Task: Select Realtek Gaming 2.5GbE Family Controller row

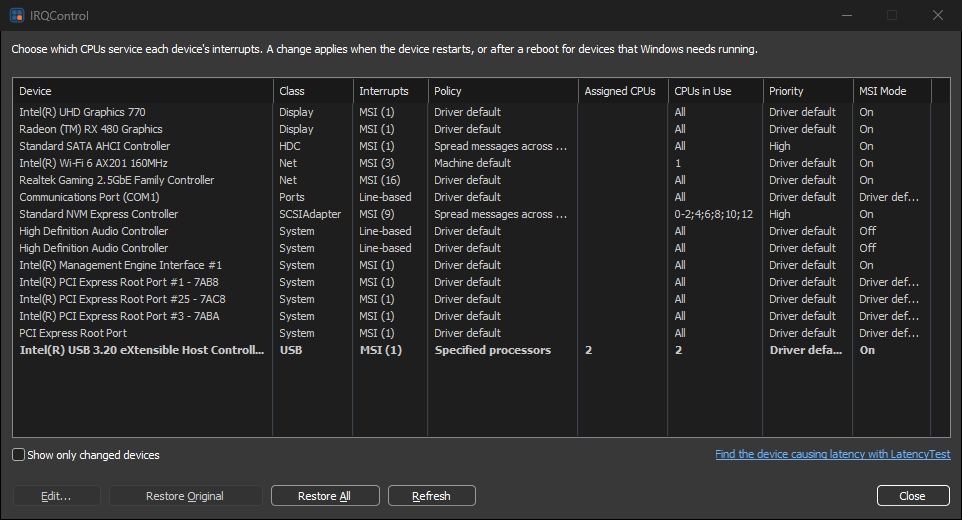Action: pyautogui.click(x=471, y=180)
